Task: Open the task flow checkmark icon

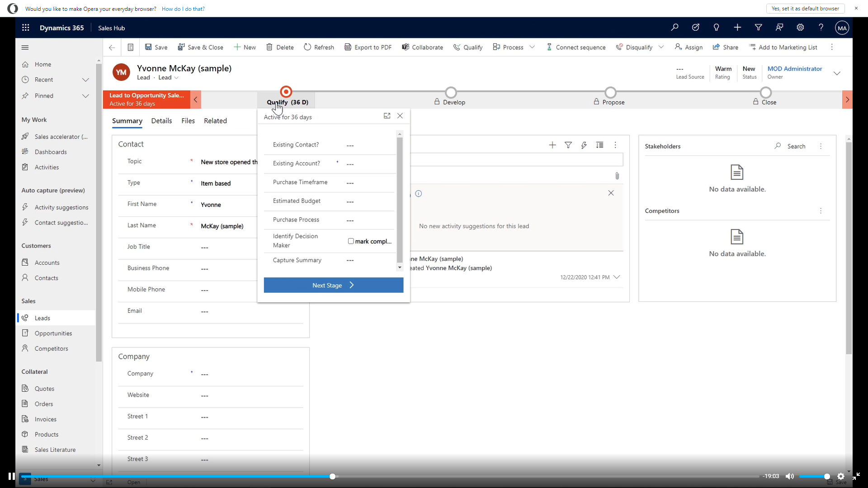Action: [x=695, y=28]
